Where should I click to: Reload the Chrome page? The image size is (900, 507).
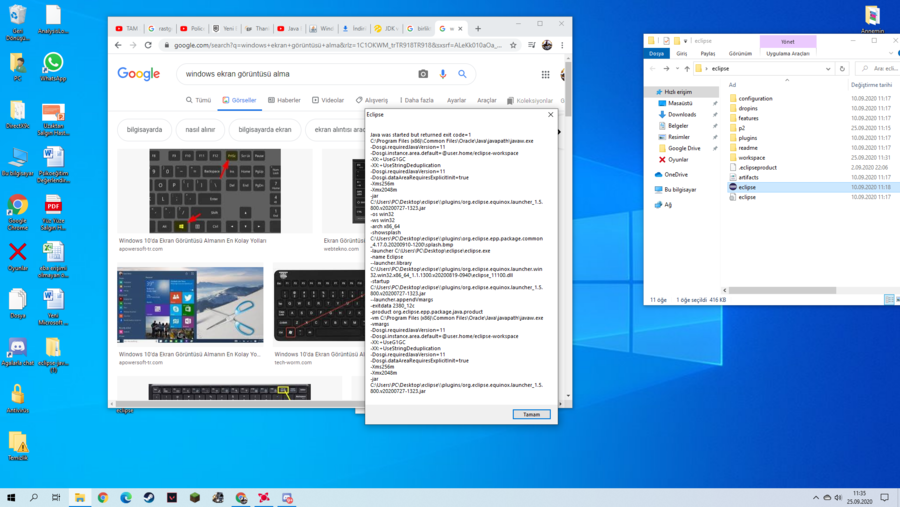click(148, 45)
